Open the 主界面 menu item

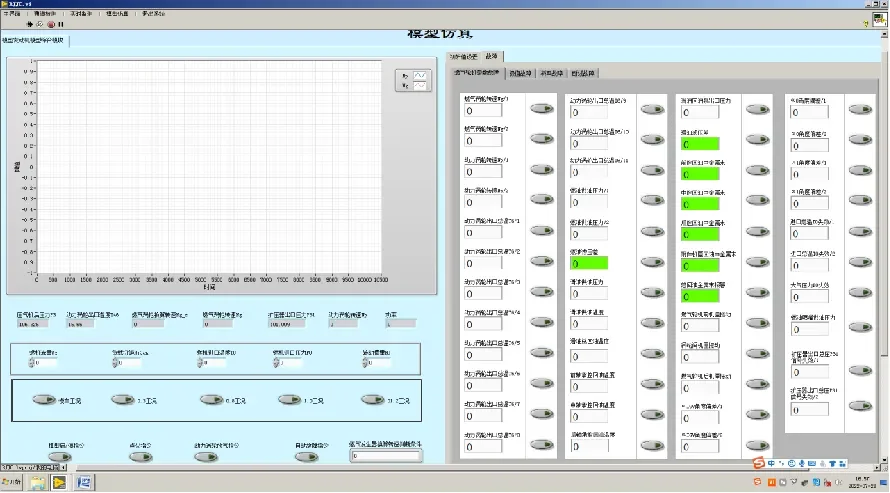[x=14, y=15]
